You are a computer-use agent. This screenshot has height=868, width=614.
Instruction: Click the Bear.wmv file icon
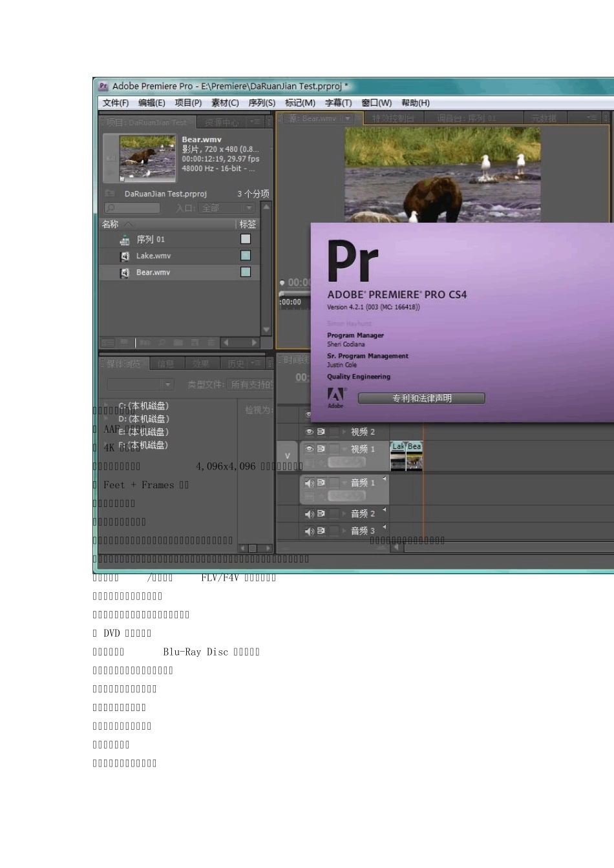click(x=125, y=273)
